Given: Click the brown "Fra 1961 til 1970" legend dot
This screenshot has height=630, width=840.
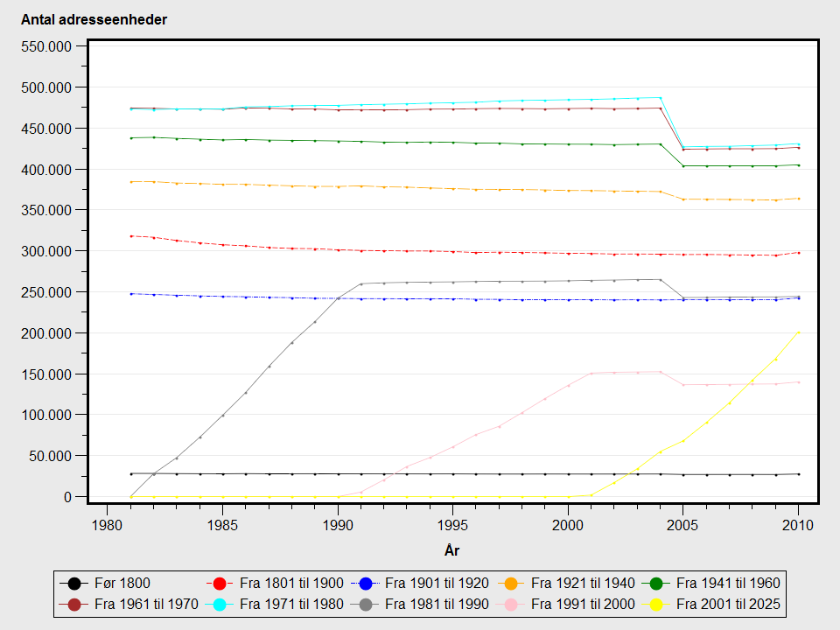Looking at the screenshot, I should (74, 604).
